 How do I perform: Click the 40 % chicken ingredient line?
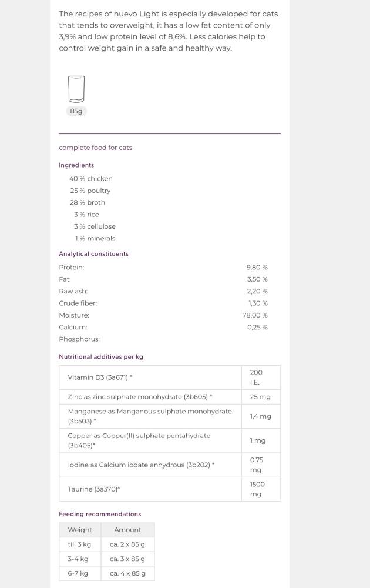pyautogui.click(x=91, y=179)
